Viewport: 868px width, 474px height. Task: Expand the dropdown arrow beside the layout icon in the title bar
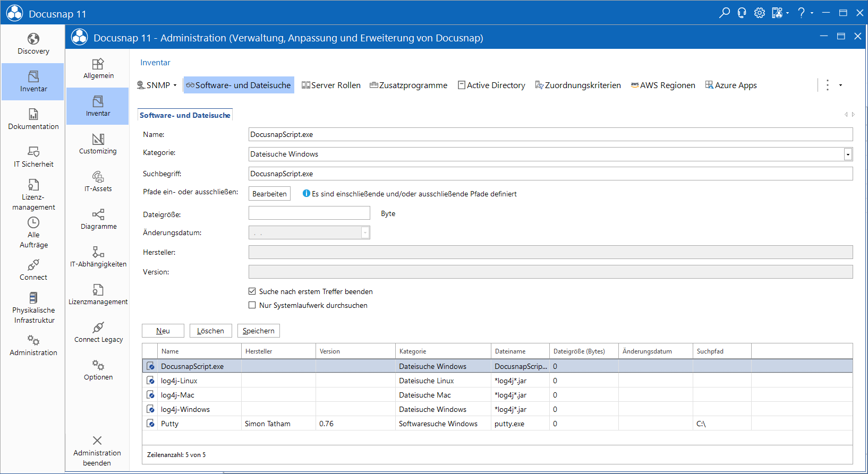(787, 13)
